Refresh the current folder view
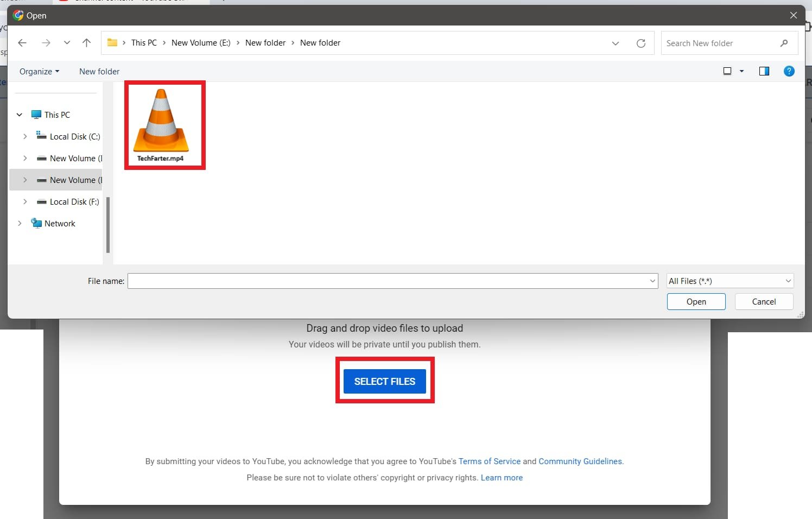 641,43
